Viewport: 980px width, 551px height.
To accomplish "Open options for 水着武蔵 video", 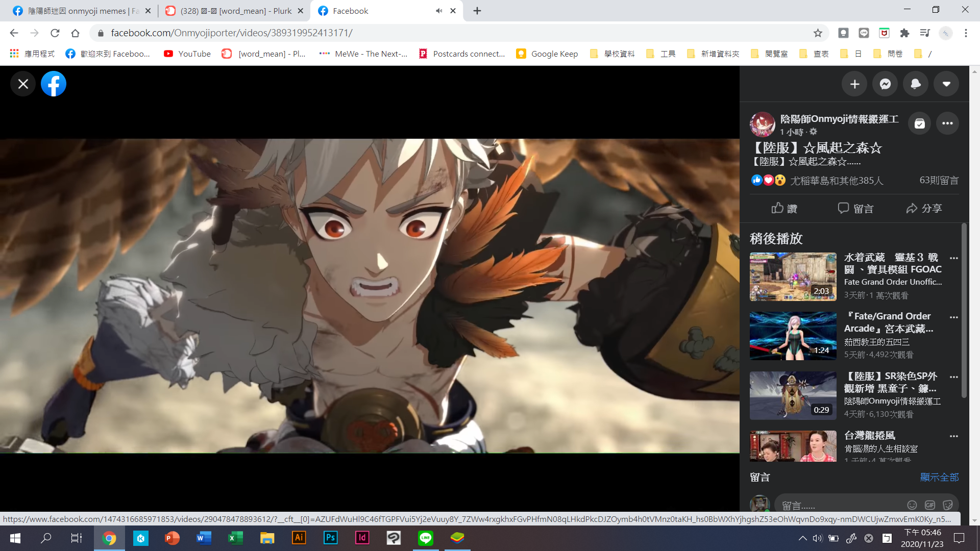I will 953,258.
